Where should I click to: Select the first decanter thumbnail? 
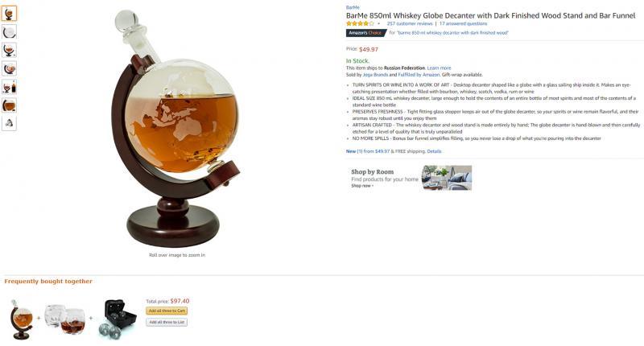9,14
